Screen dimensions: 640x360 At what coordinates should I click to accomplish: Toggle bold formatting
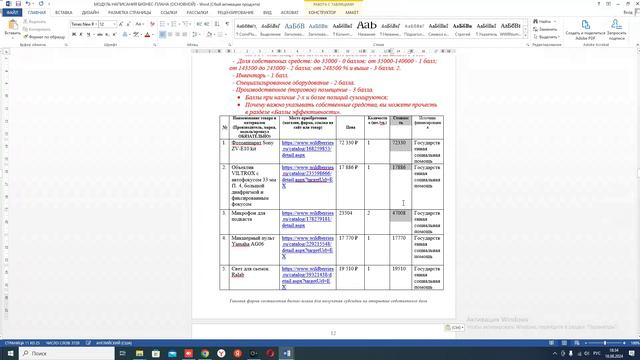click(x=74, y=35)
